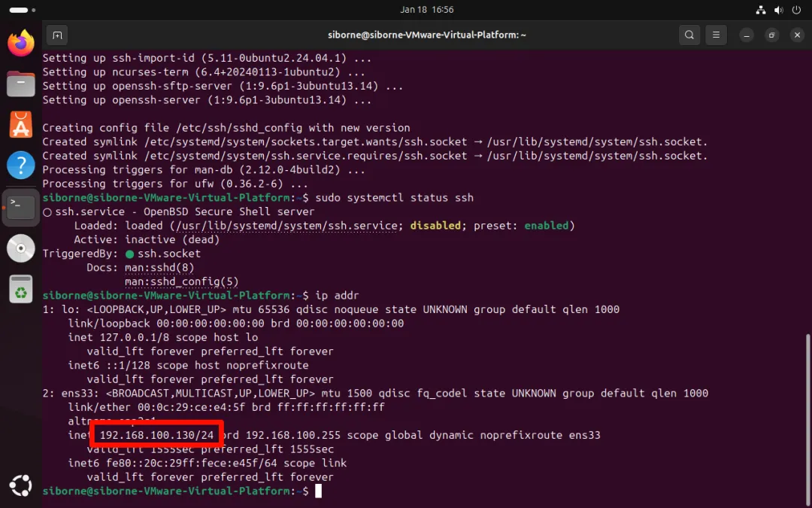
Task: Click 'Processing triggers for man-db' line
Action: coord(204,170)
